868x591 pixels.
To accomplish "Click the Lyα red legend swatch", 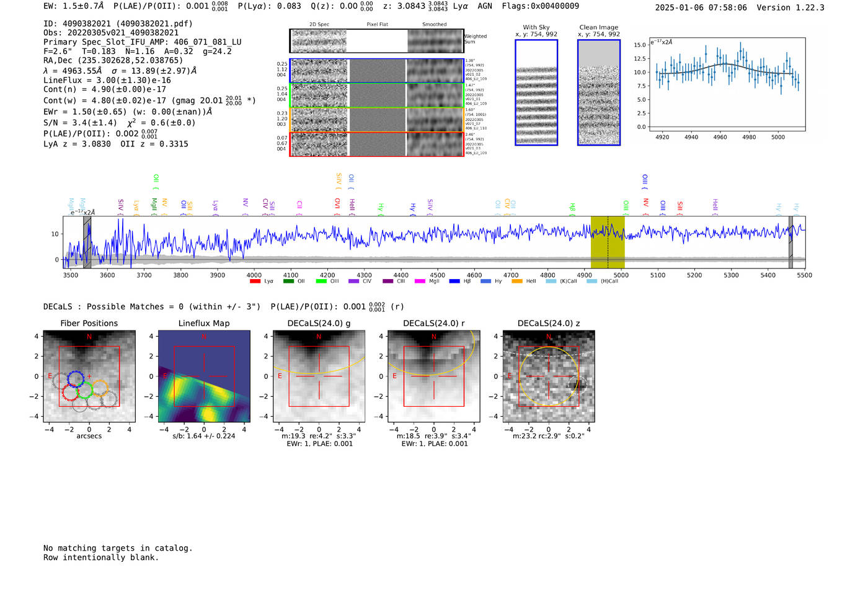I will click(x=255, y=282).
